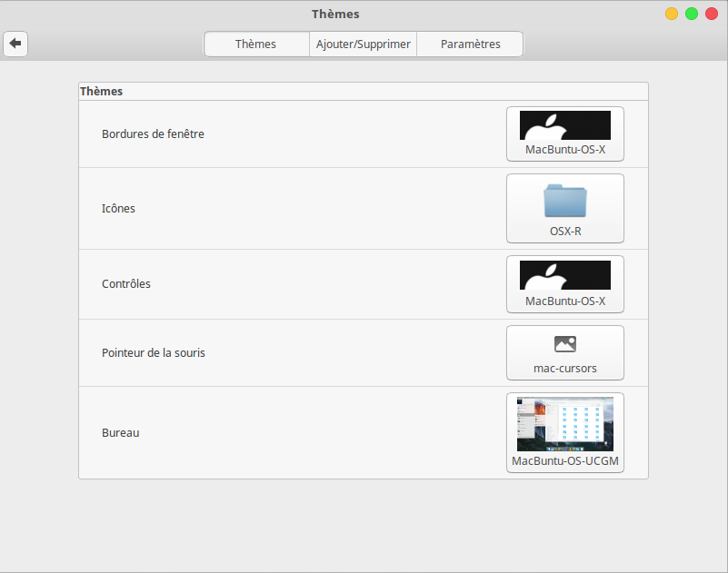Pick the mac-cursors mouse pointer theme
The image size is (728, 573).
tap(565, 352)
